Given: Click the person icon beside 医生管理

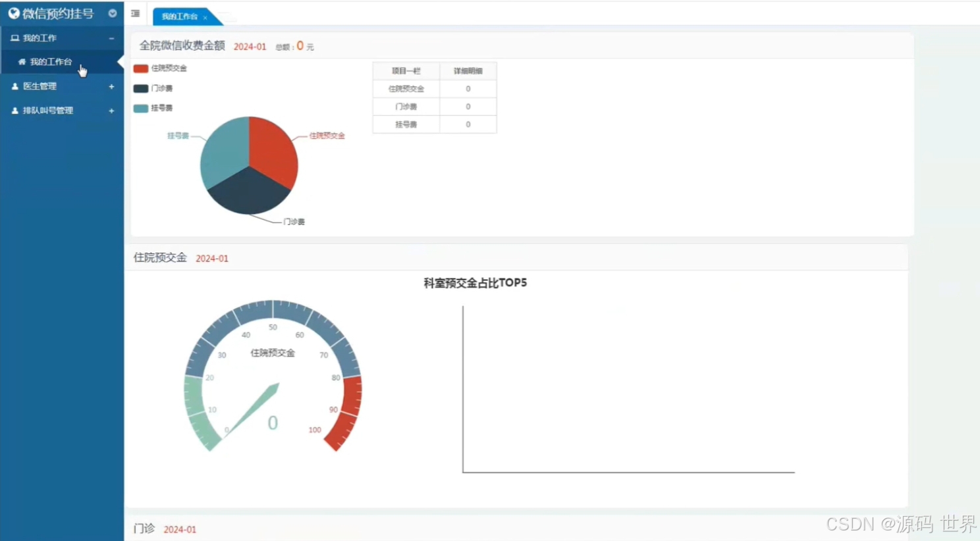Looking at the screenshot, I should (x=14, y=86).
